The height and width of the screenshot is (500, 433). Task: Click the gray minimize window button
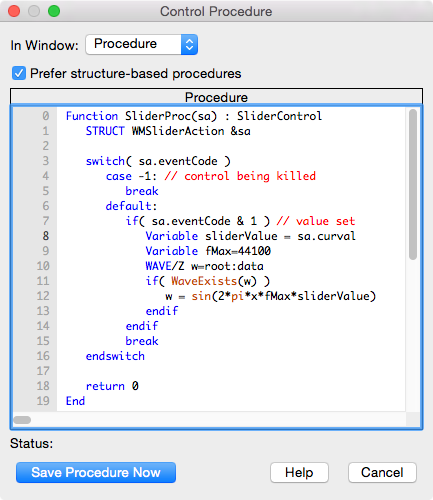[34, 11]
